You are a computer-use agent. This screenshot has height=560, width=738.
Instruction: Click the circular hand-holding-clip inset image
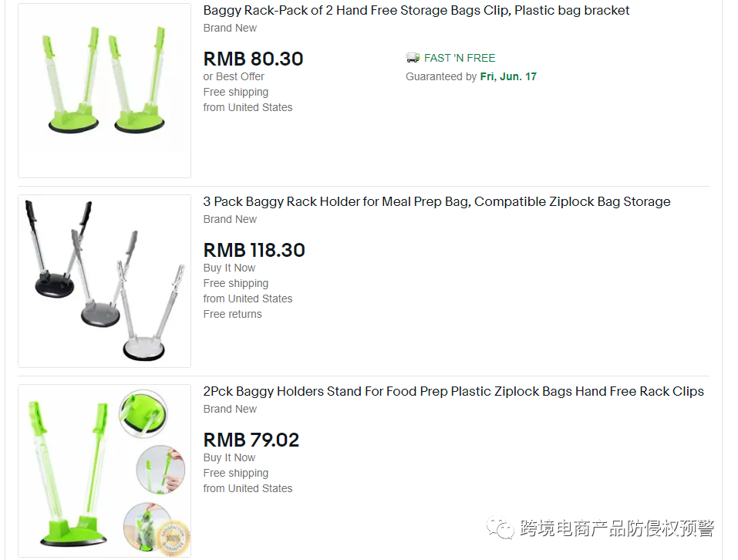click(160, 469)
